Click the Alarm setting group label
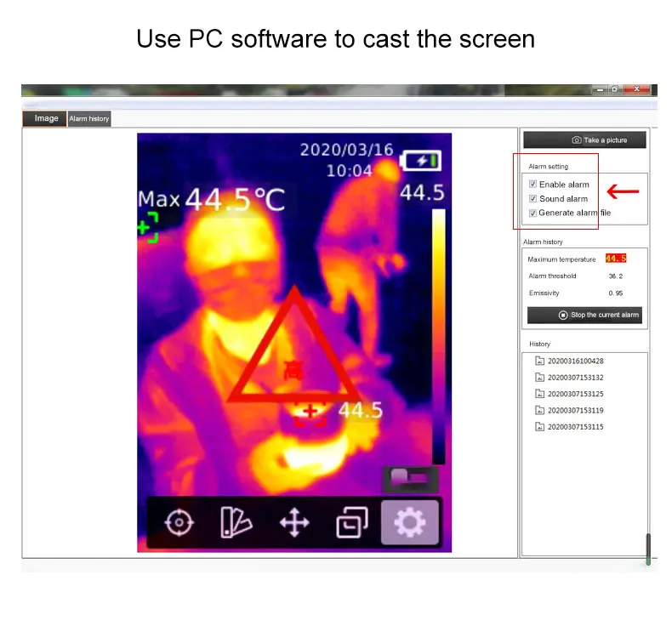Screen dimensions: 672x626 tap(548, 166)
